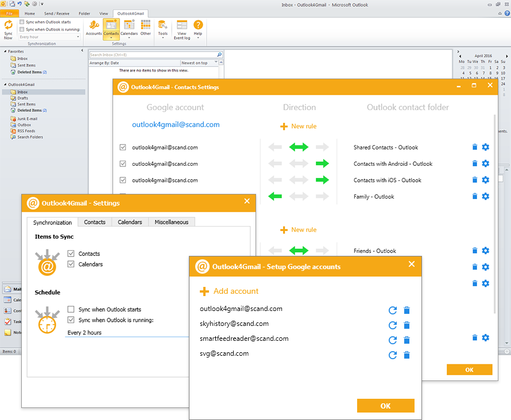511x420 pixels.
Task: Open settings gear for Family - Outlook rule
Action: point(486,196)
